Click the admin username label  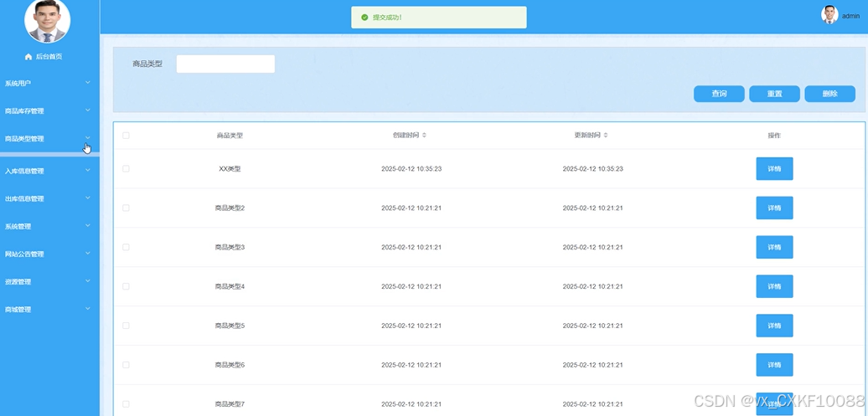[850, 16]
